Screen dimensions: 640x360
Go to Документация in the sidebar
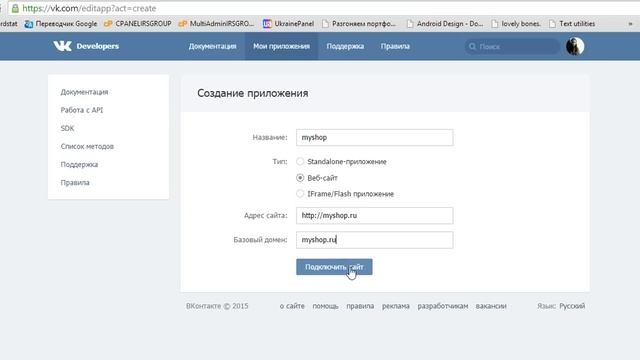tap(84, 92)
